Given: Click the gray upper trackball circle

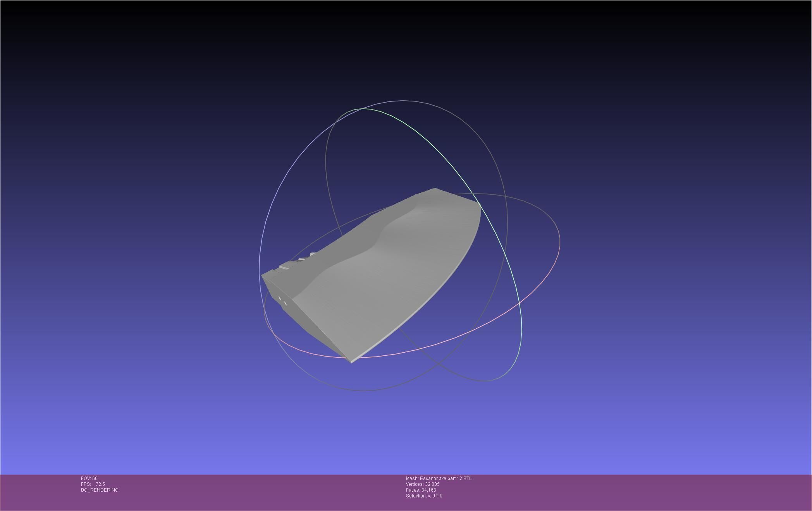Looking at the screenshot, I should [403, 101].
